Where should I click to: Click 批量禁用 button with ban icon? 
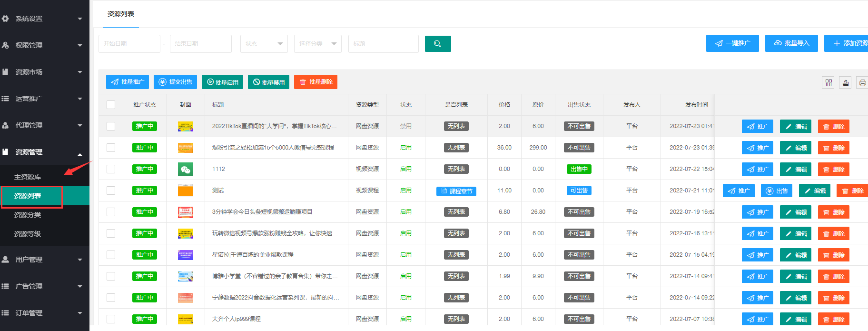tap(268, 82)
